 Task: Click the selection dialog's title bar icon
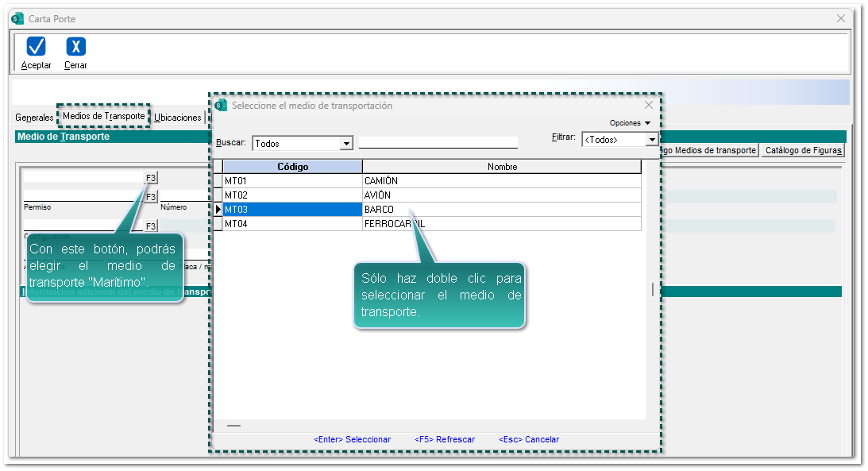tap(221, 106)
